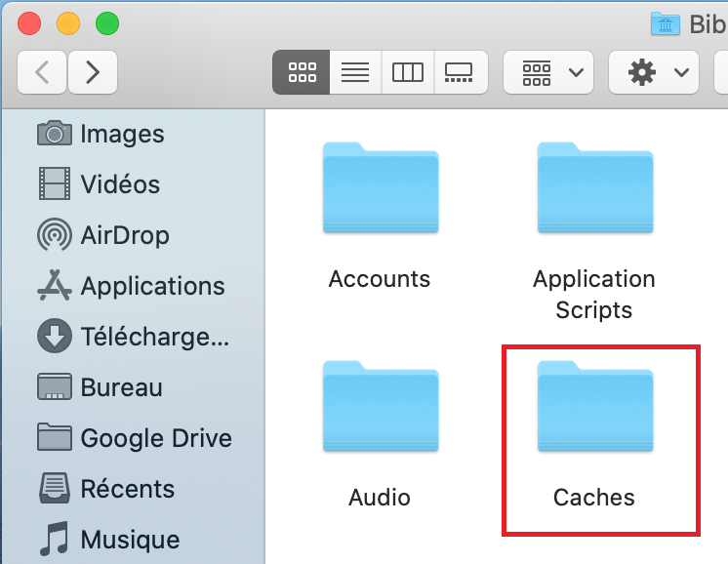Click the AirDrop radar icon
Screen dimensions: 728x564
55,234
